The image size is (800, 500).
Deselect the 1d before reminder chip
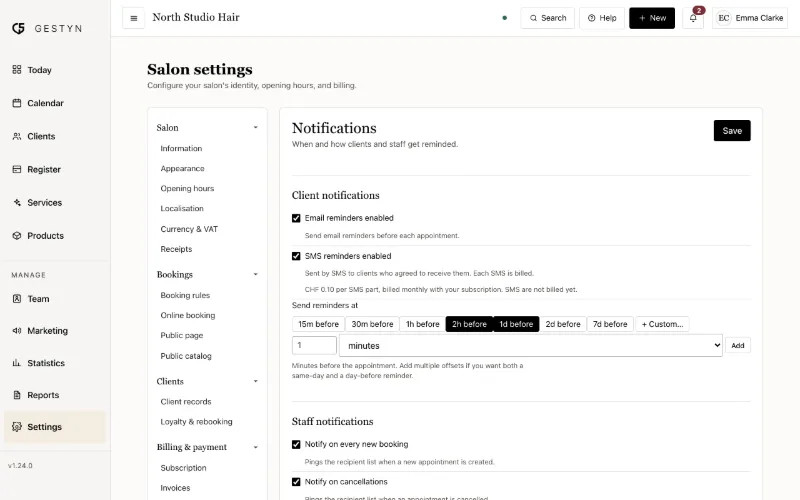(x=516, y=324)
